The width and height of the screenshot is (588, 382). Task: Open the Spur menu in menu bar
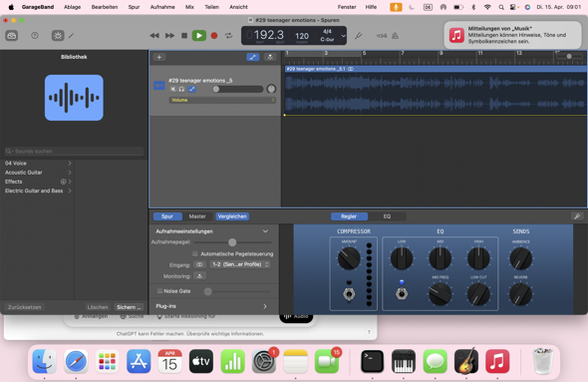click(x=134, y=7)
